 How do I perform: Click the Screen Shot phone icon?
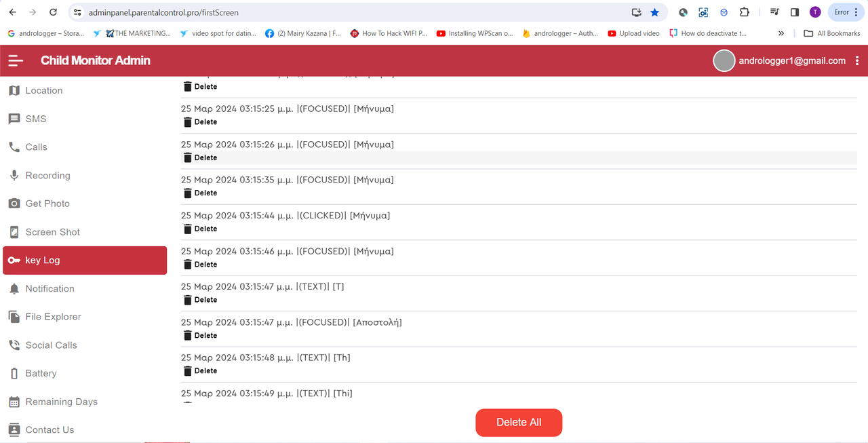pyautogui.click(x=14, y=232)
